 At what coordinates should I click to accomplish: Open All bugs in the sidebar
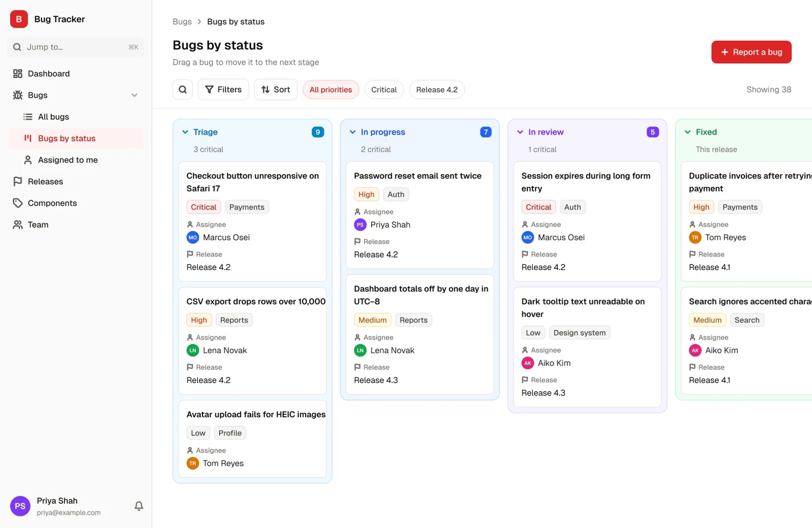tap(76, 117)
